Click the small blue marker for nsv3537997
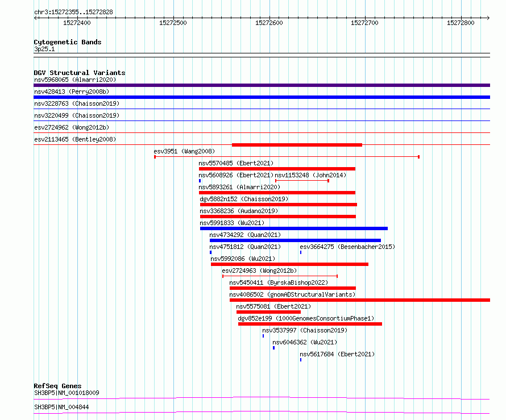The width and height of the screenshot is (506, 420). click(263, 336)
